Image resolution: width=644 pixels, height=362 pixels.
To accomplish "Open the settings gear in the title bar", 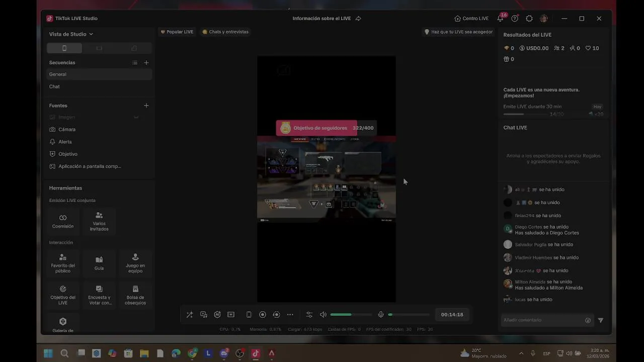I will coord(529,18).
